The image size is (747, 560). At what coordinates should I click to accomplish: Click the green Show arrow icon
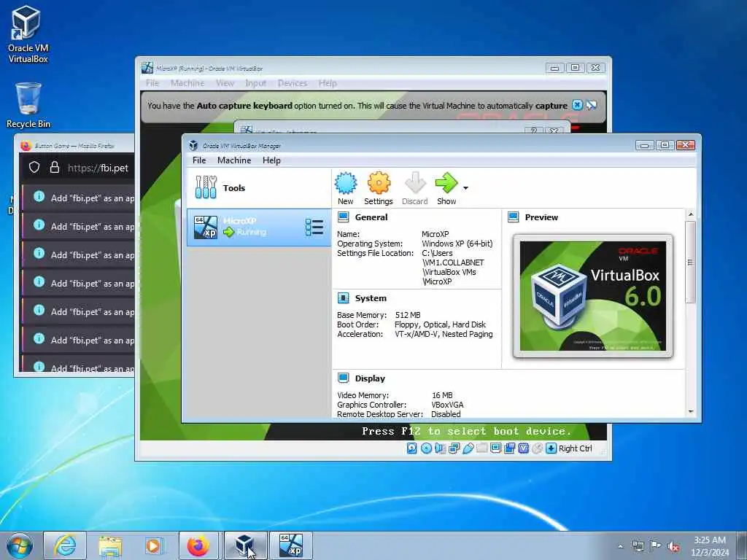tap(446, 183)
